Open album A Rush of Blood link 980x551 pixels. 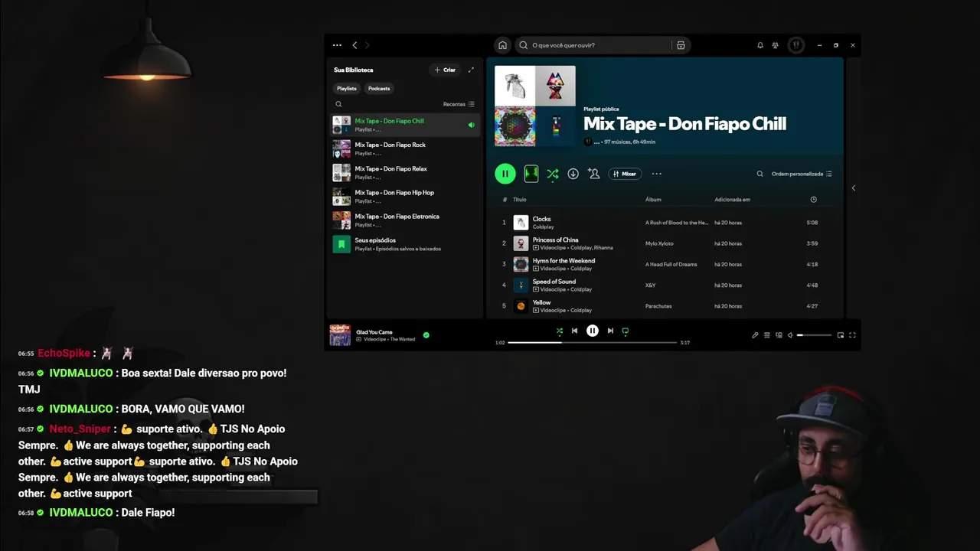click(677, 223)
